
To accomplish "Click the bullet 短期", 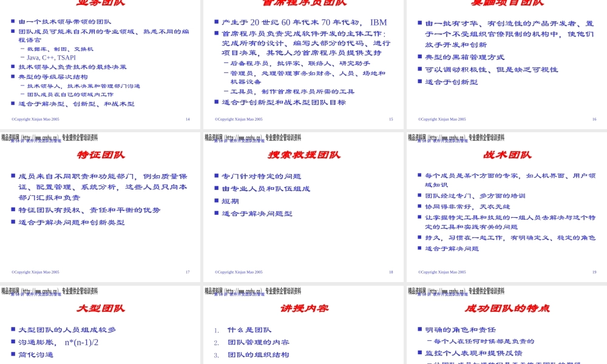I will pos(230,201).
